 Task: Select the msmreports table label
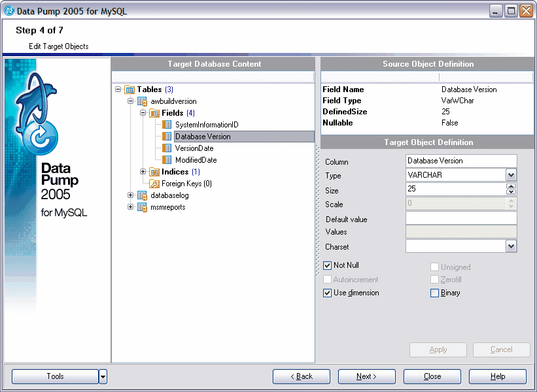click(168, 207)
